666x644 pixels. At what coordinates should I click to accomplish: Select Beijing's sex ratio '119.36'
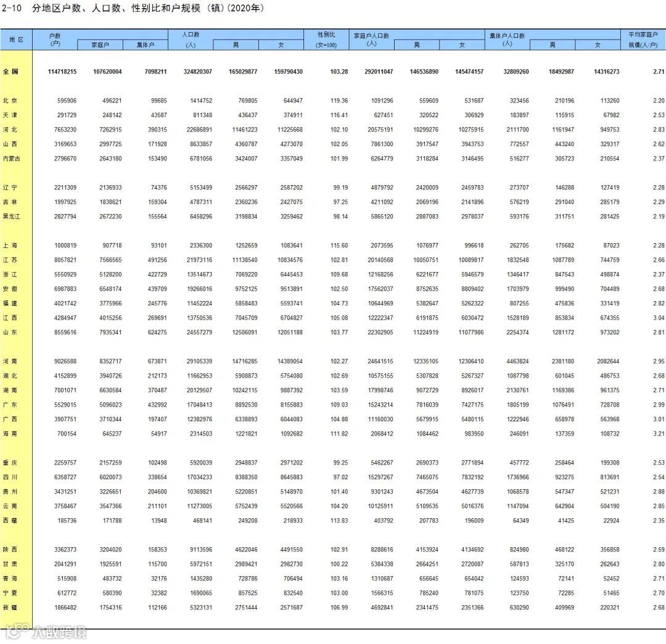coord(339,101)
